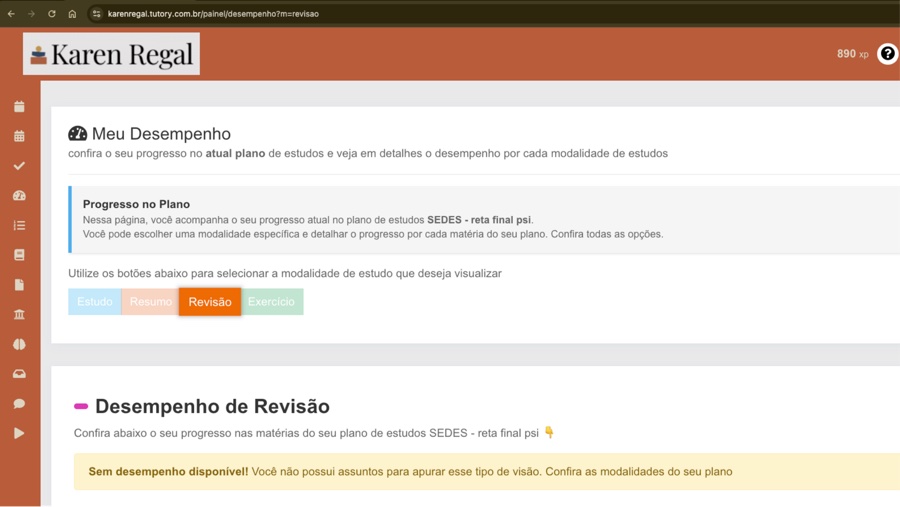Open site info icon beside the URL
The width and height of the screenshot is (900, 507).
pyautogui.click(x=96, y=14)
